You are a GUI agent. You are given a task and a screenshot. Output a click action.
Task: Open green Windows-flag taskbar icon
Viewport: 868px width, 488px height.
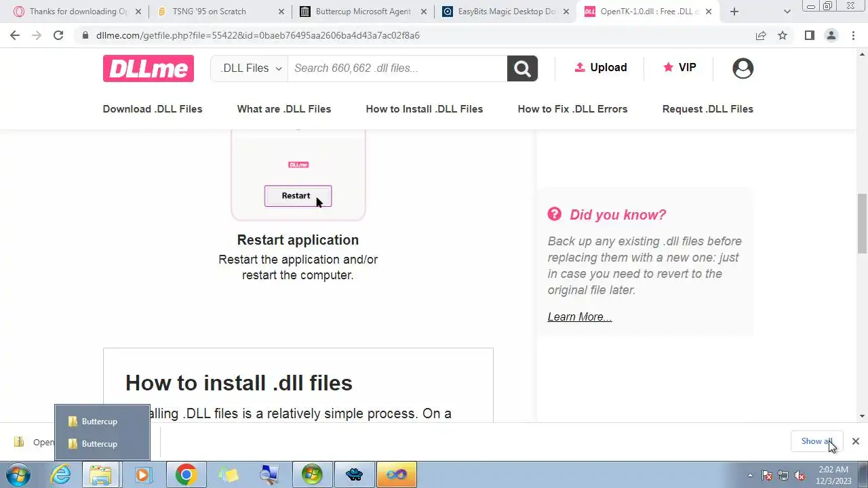pyautogui.click(x=312, y=474)
